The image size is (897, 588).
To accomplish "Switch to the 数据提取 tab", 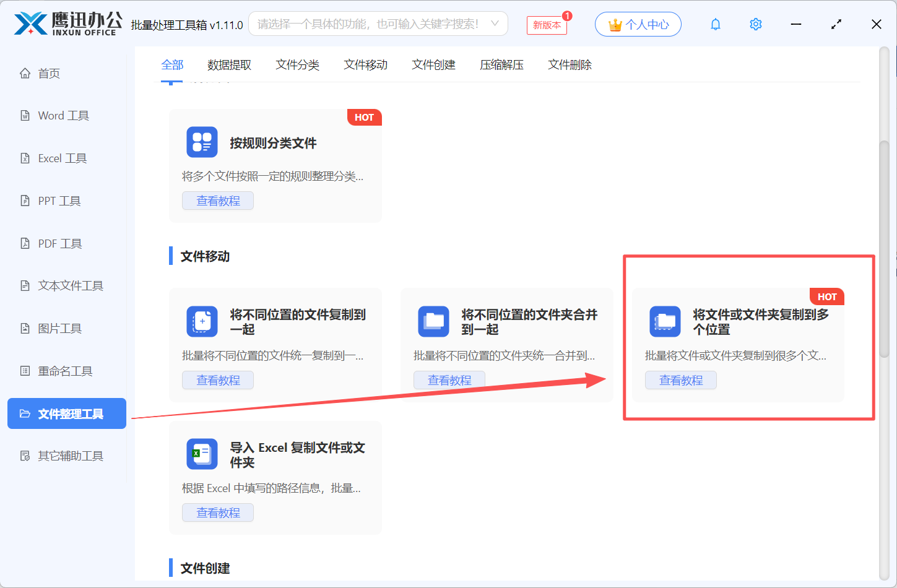I will point(229,65).
